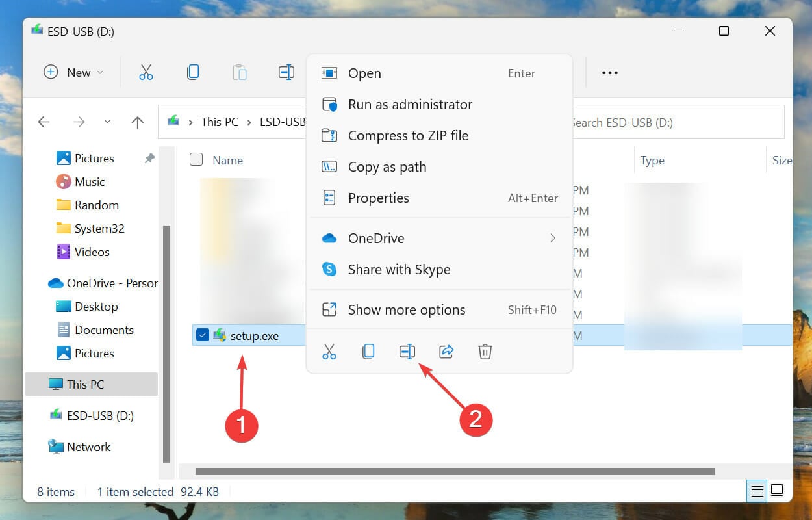Switch to thumbnail view using bottom-right icon

coord(777,491)
